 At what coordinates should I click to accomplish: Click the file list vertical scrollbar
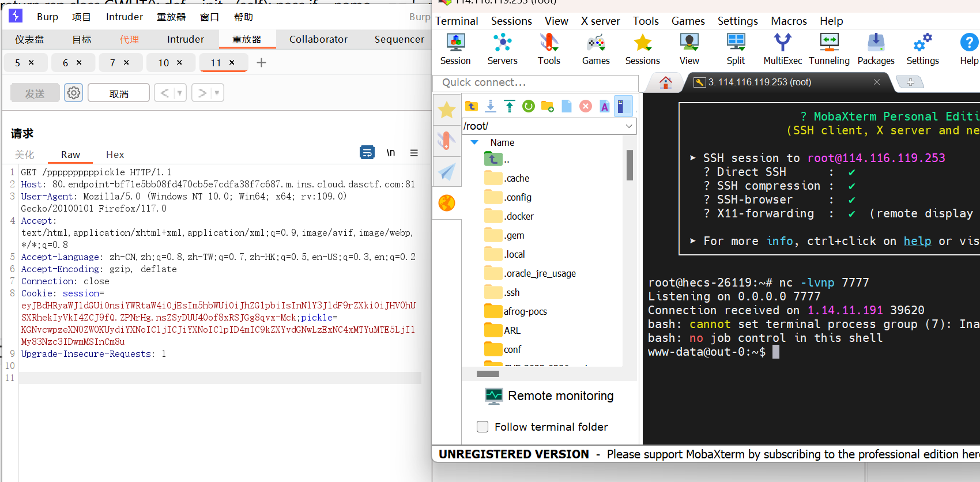(x=630, y=165)
